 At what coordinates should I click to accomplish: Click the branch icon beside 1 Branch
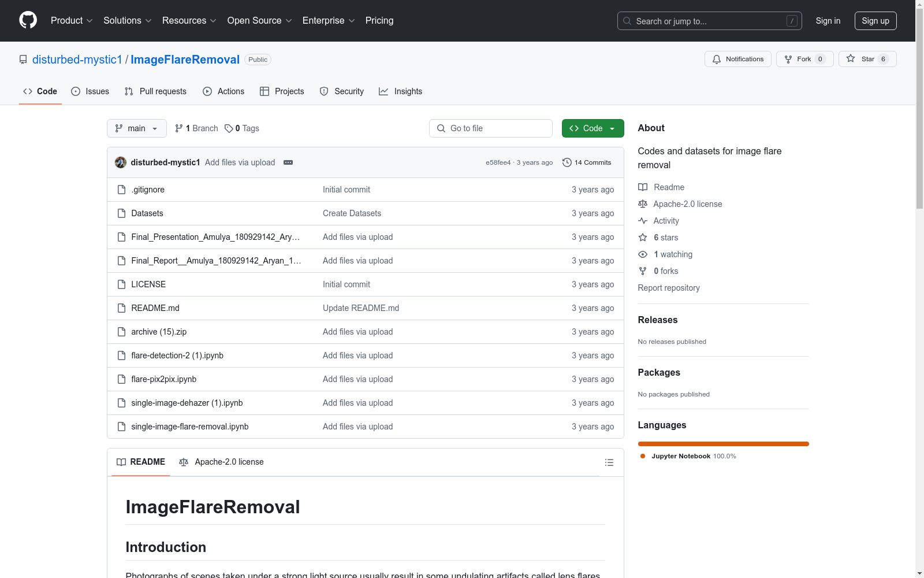pos(179,128)
